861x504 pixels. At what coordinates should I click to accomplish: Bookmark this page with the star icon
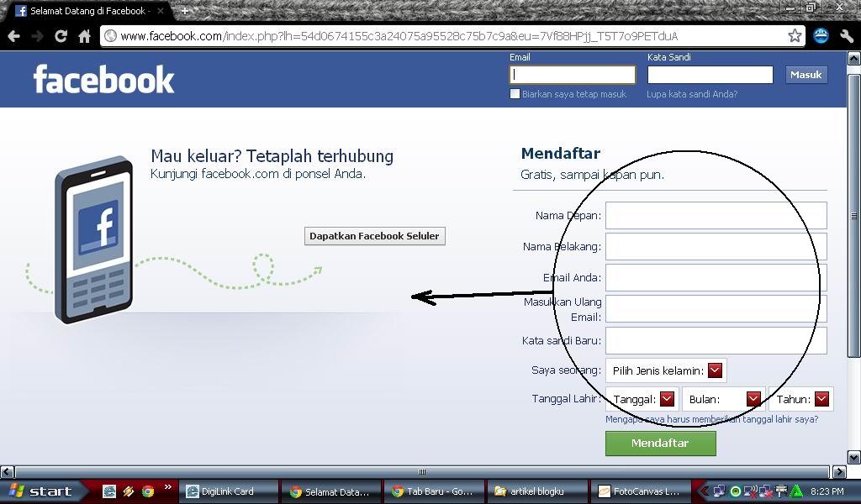click(796, 36)
